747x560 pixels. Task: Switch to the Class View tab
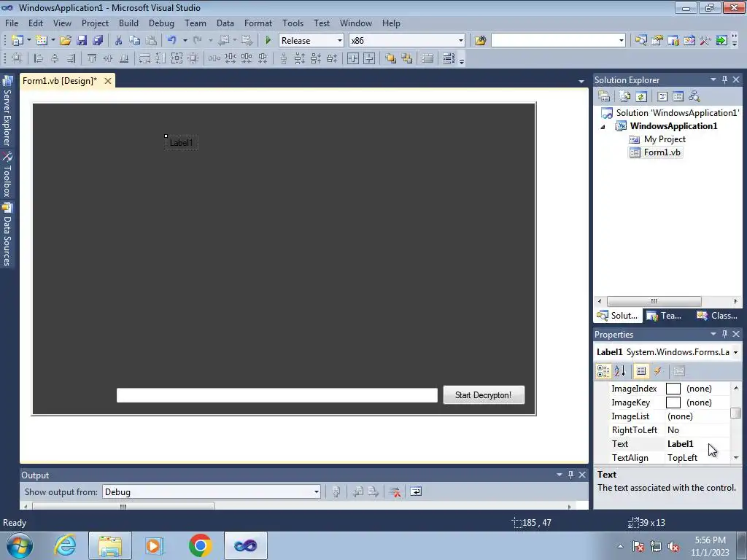pyautogui.click(x=718, y=316)
